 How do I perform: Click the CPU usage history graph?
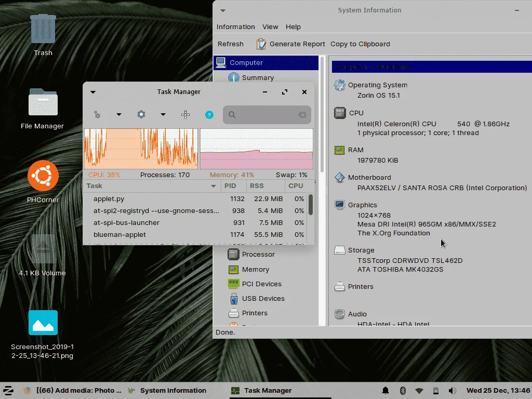coord(141,149)
